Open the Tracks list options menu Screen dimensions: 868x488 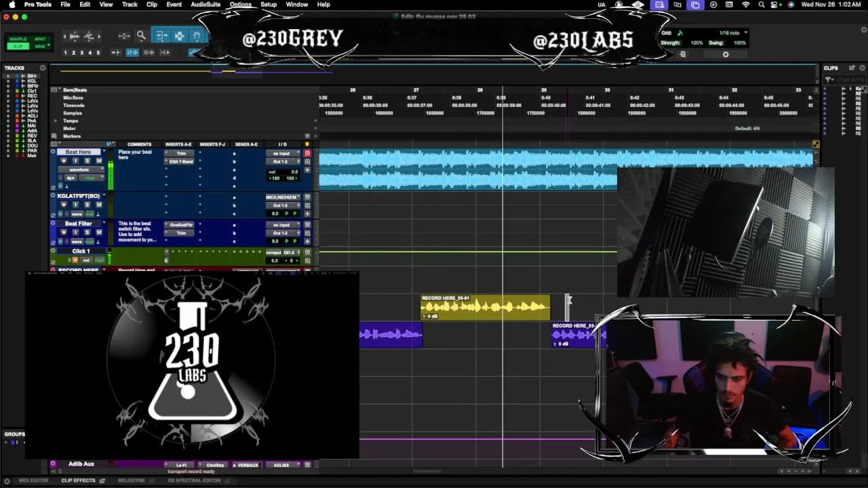pyautogui.click(x=43, y=68)
